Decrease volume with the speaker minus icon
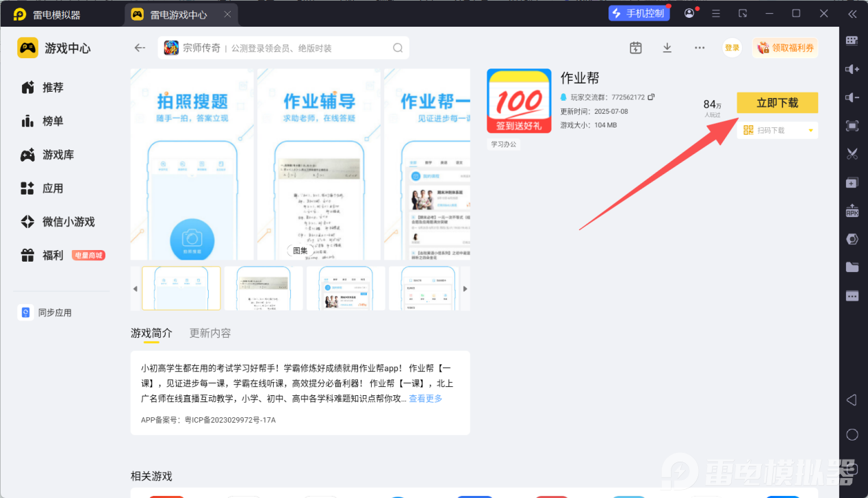 (x=852, y=97)
